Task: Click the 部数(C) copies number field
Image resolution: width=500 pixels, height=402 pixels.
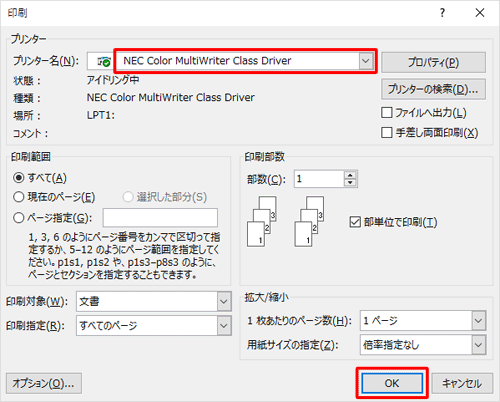Action: [319, 179]
